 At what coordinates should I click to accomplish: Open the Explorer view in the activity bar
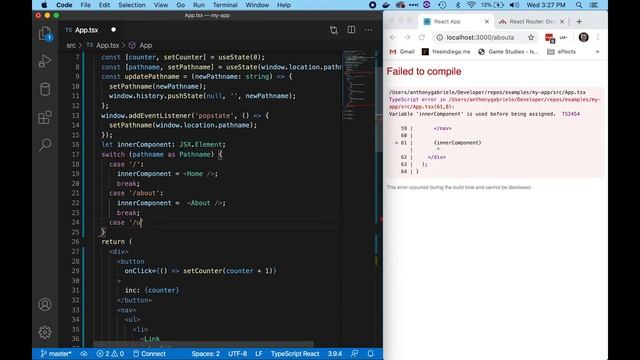(x=45, y=33)
